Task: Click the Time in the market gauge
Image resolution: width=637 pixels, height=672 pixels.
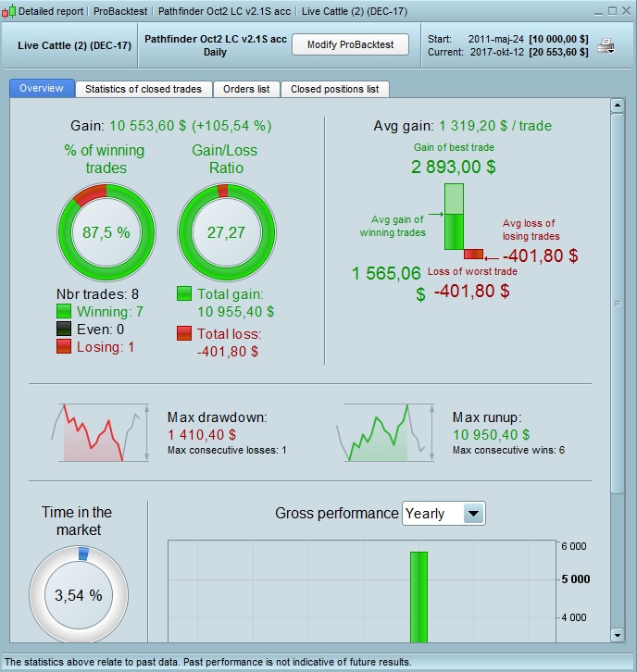Action: point(79,595)
